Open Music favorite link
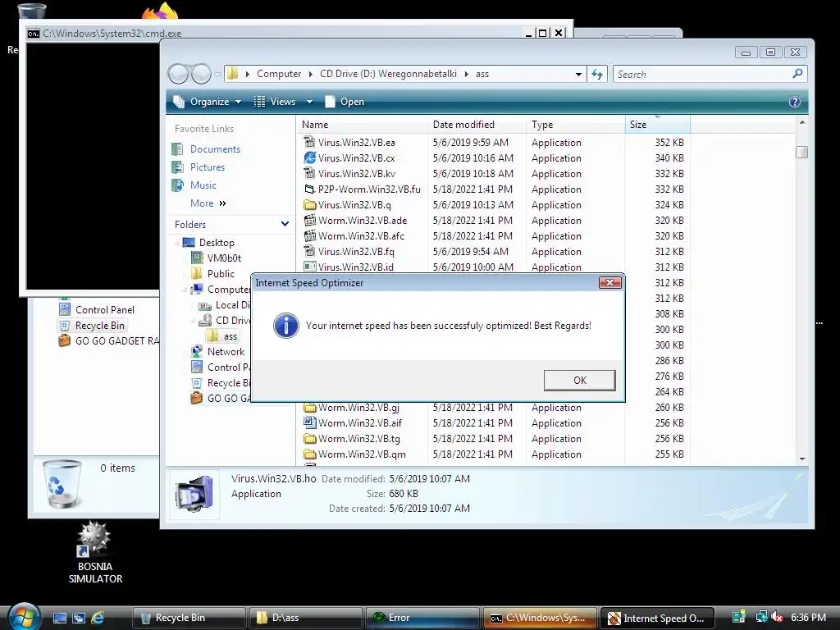The image size is (840, 630). tap(203, 185)
